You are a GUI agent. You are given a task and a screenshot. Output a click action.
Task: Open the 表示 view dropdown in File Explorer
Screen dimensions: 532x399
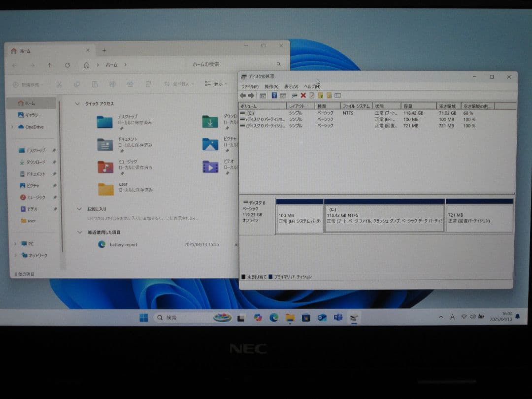click(x=219, y=84)
